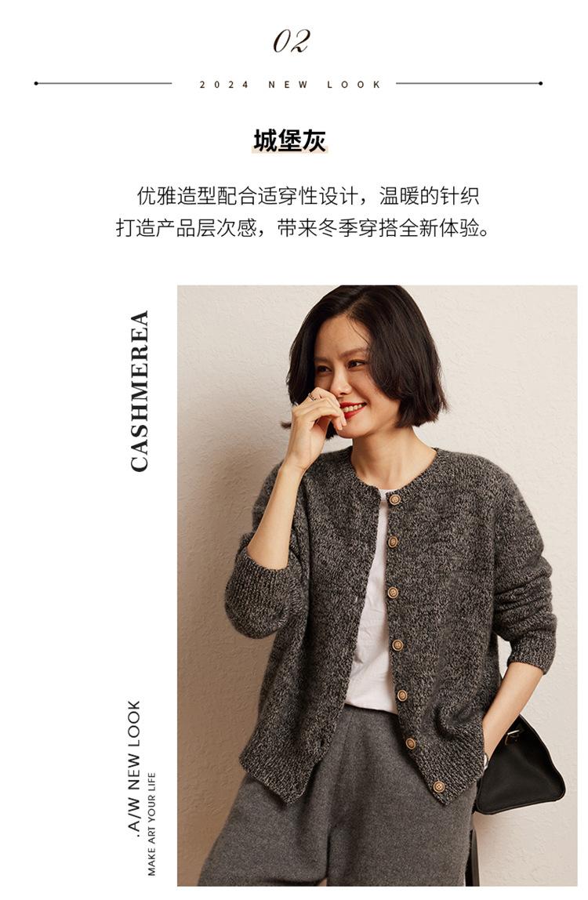Click the 2024 NEW LOOK text

point(291,85)
